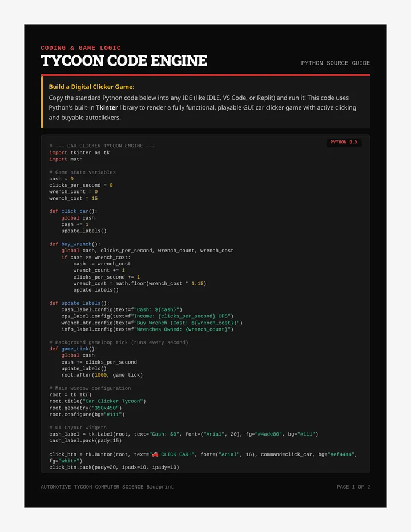The height and width of the screenshot is (532, 411).
Task: Click 'root.after(1000, game_tick)' line
Action: point(102,375)
